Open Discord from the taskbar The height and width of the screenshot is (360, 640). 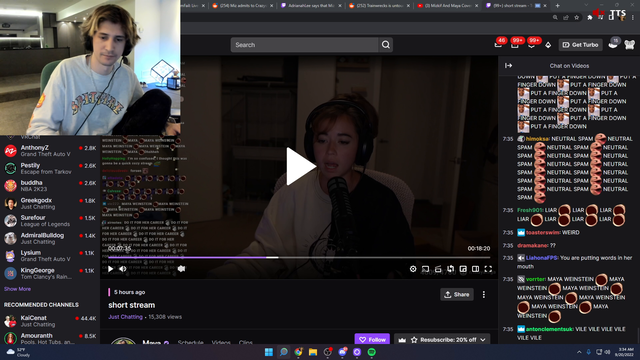coord(342,352)
